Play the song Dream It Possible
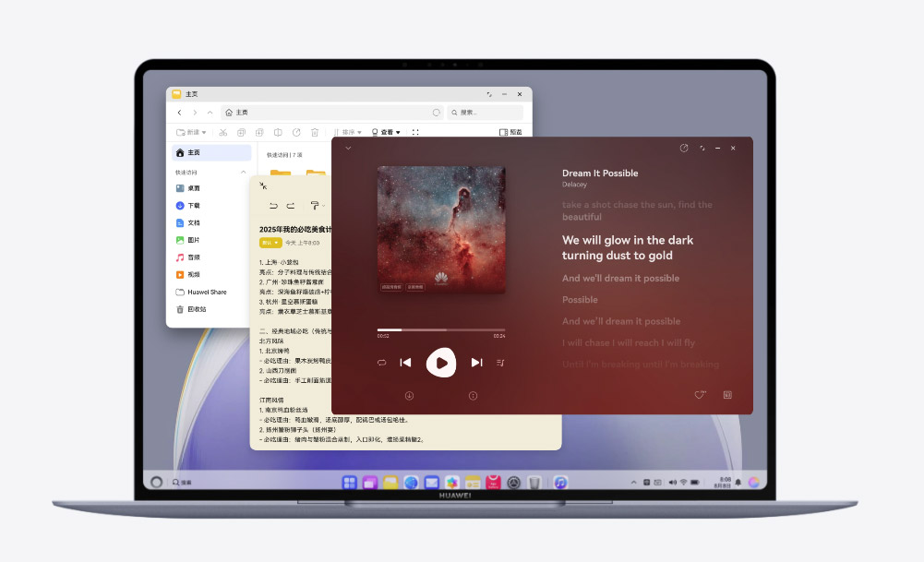The height and width of the screenshot is (562, 924). coord(441,363)
